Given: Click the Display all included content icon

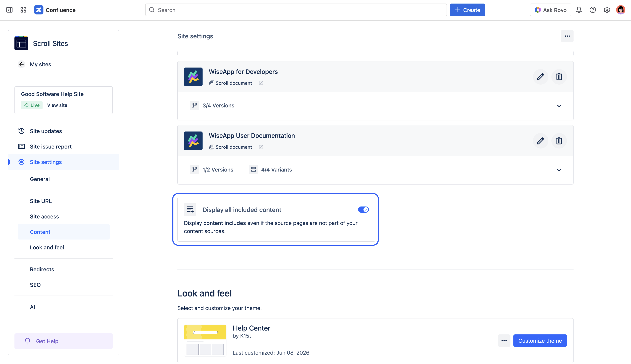Looking at the screenshot, I should click(x=190, y=210).
